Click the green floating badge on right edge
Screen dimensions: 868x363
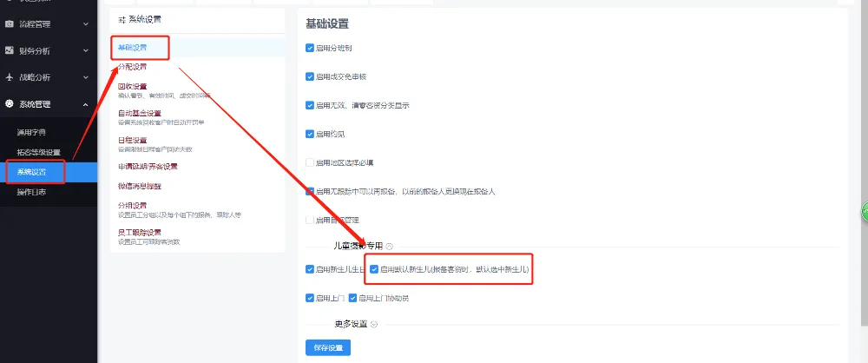coord(864,211)
